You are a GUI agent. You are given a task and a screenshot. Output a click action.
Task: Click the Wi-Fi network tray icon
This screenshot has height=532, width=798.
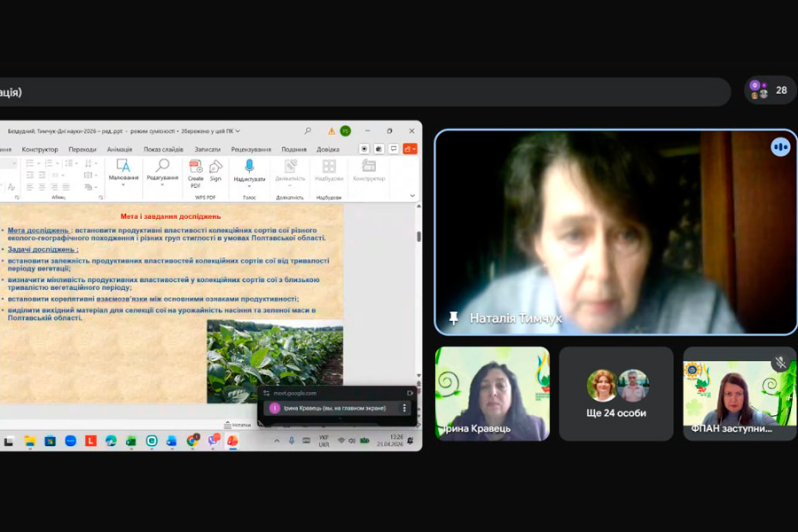pos(341,441)
